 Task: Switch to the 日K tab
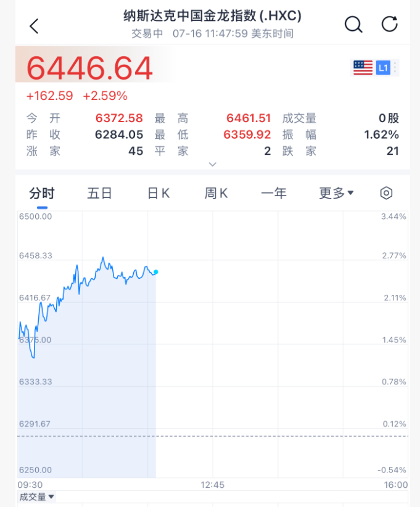159,193
